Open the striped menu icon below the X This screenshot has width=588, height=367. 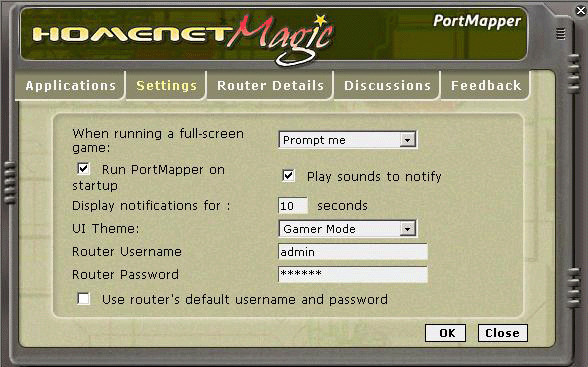[x=561, y=34]
